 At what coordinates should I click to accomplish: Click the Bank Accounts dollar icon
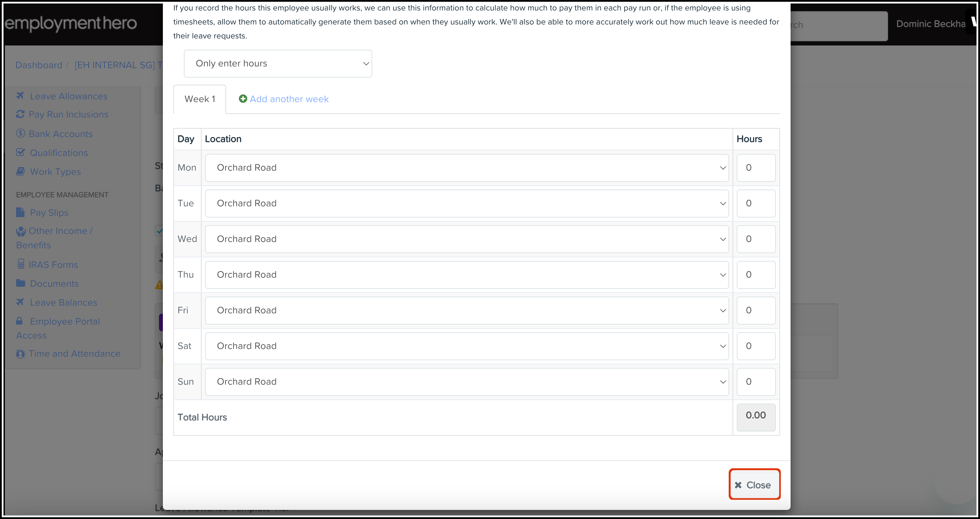(21, 134)
